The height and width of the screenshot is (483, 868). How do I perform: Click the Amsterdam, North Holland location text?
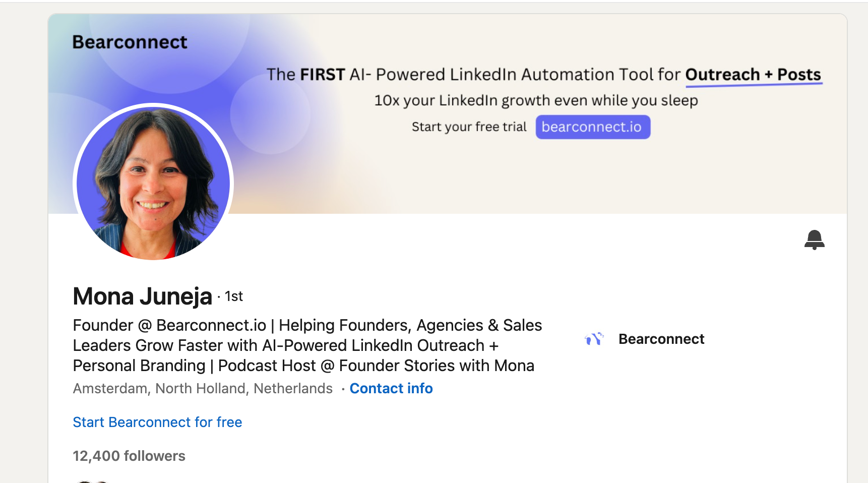click(x=203, y=388)
